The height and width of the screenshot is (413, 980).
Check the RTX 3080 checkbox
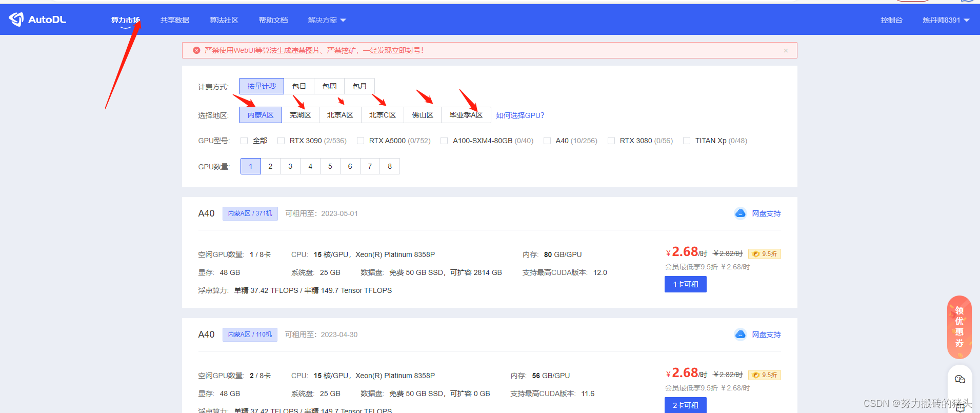pyautogui.click(x=611, y=141)
